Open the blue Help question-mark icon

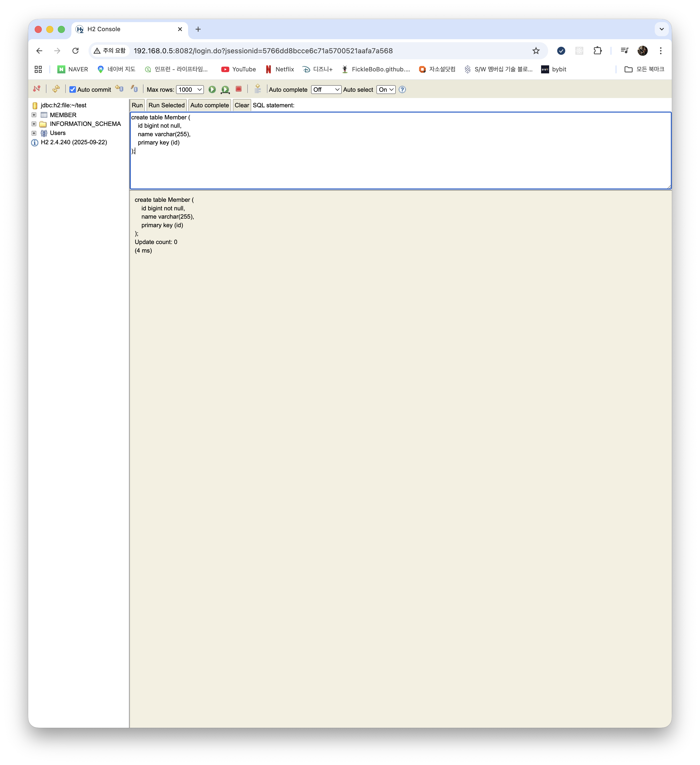tap(402, 89)
